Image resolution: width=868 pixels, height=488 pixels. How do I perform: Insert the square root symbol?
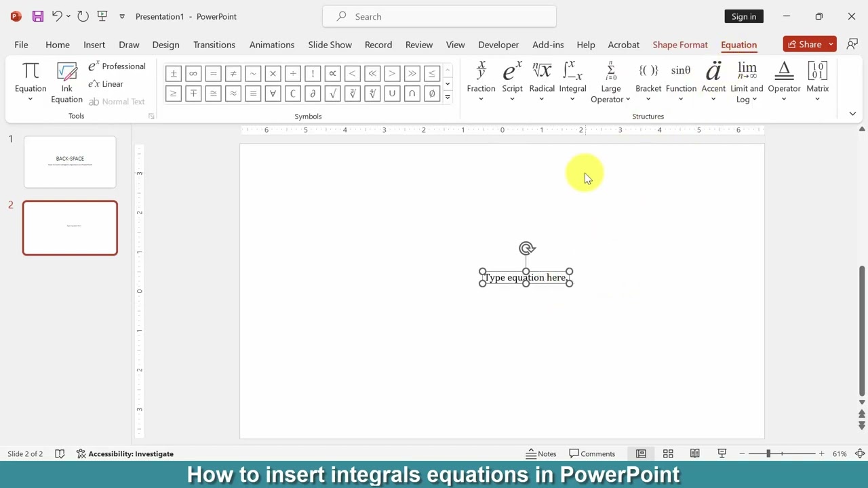coord(332,94)
